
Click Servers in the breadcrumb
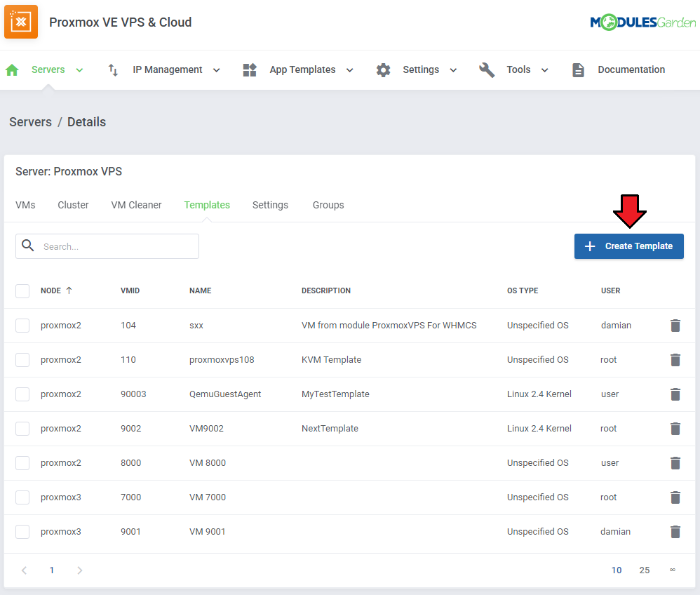[30, 122]
